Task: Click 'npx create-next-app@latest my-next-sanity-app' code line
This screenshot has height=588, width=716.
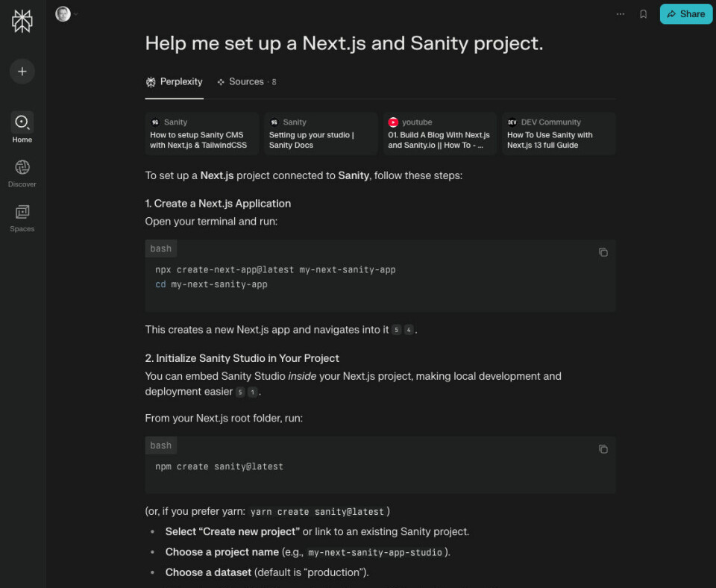Action: (x=275, y=270)
